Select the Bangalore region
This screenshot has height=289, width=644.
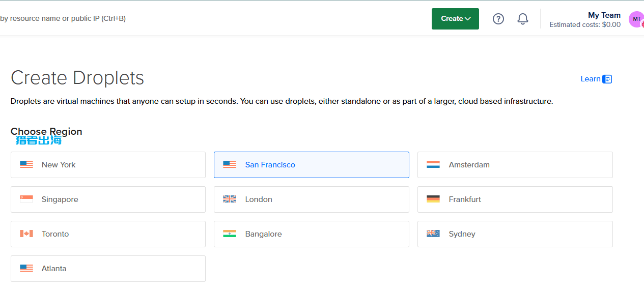tap(312, 234)
